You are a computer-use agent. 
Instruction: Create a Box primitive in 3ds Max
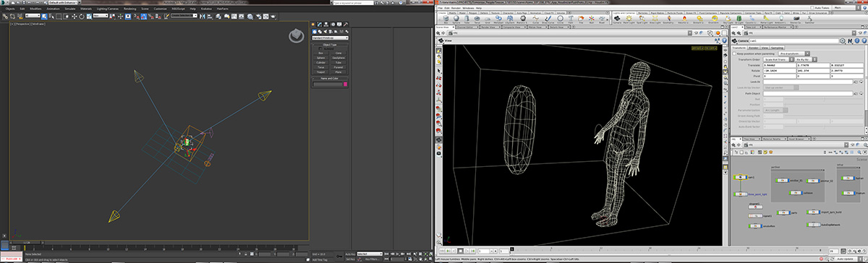coord(320,53)
